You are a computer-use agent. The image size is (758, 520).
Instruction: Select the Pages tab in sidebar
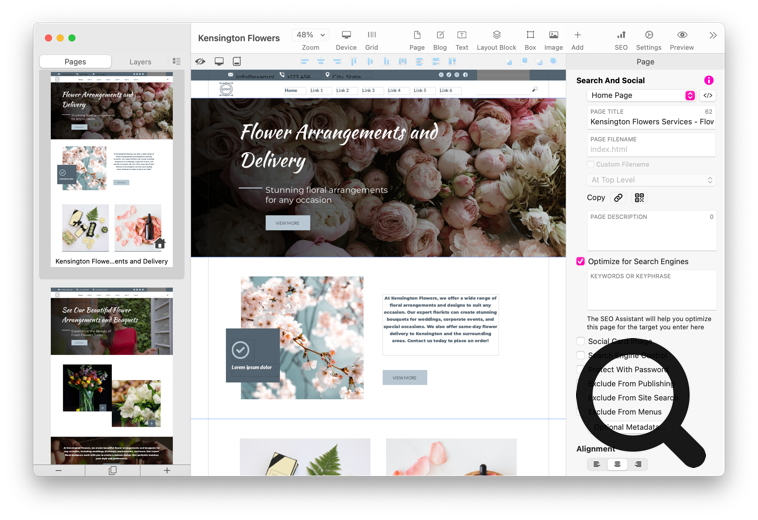75,62
